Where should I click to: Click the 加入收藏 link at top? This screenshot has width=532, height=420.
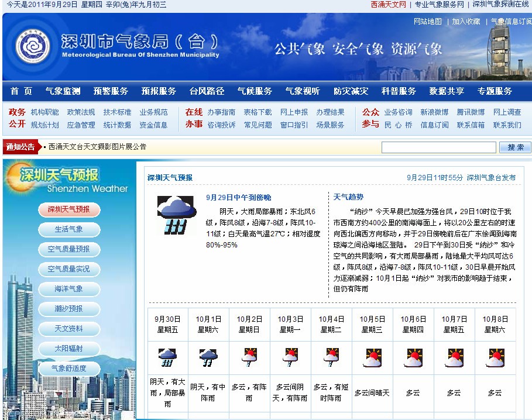pos(466,22)
